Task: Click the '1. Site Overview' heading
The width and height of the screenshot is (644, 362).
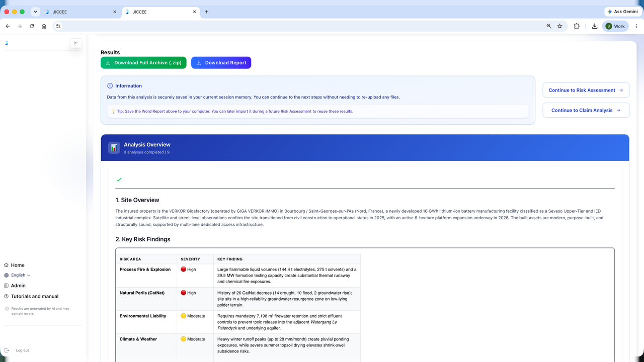Action: click(137, 200)
